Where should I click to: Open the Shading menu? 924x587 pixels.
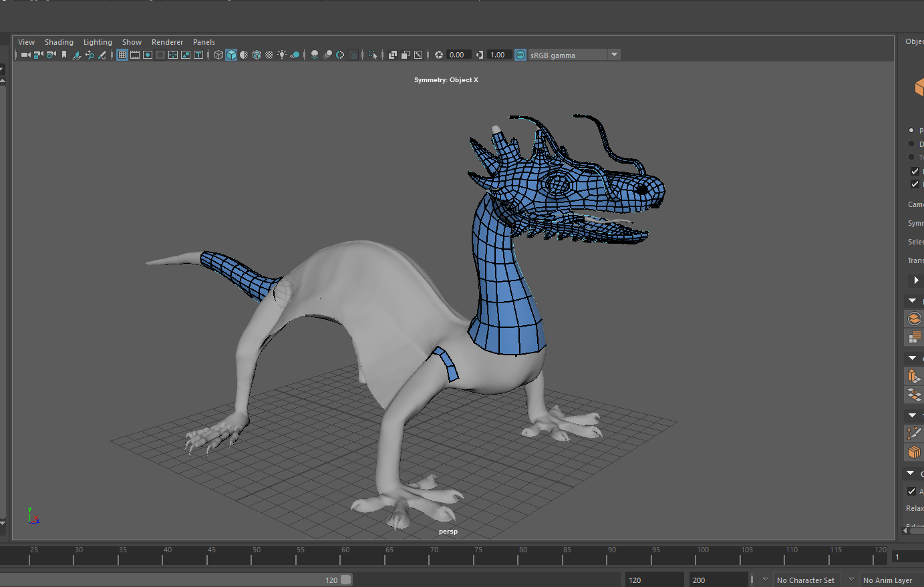[x=59, y=42]
